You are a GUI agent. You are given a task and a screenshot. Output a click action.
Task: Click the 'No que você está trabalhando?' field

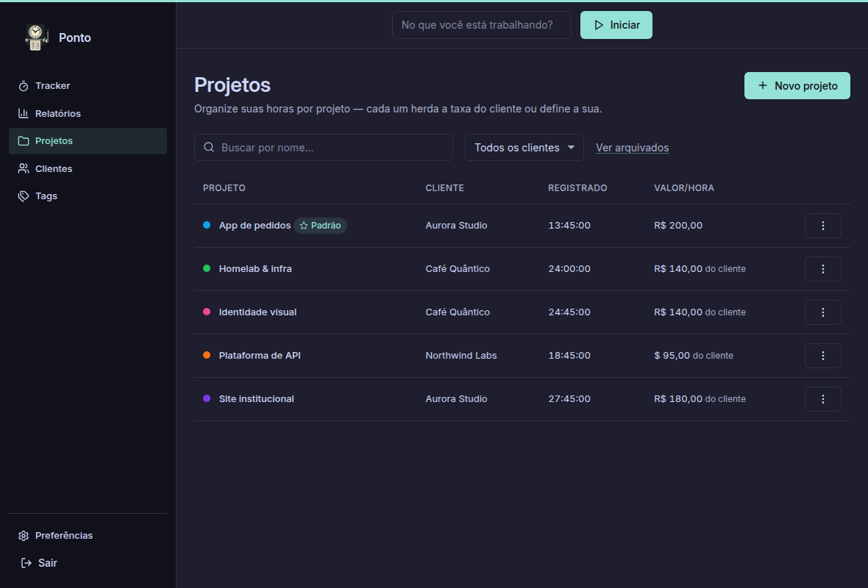click(x=481, y=25)
